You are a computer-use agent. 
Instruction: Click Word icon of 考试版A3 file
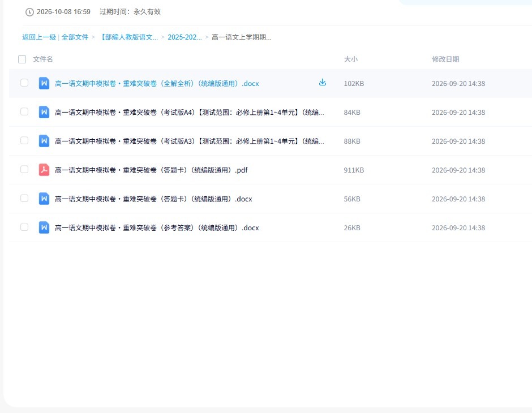click(x=44, y=141)
